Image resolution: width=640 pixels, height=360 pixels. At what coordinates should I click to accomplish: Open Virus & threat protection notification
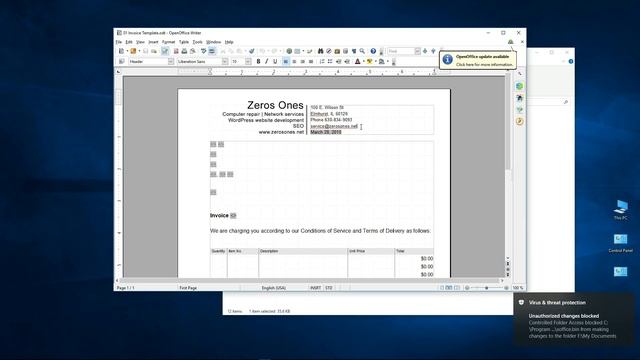pyautogui.click(x=574, y=320)
